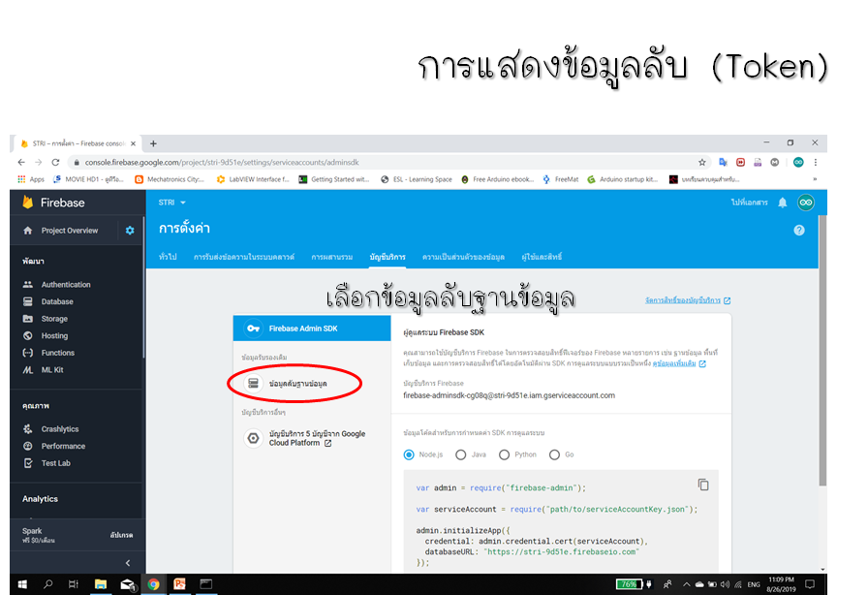Open Project Overview home icon
868x595 pixels.
tap(28, 231)
